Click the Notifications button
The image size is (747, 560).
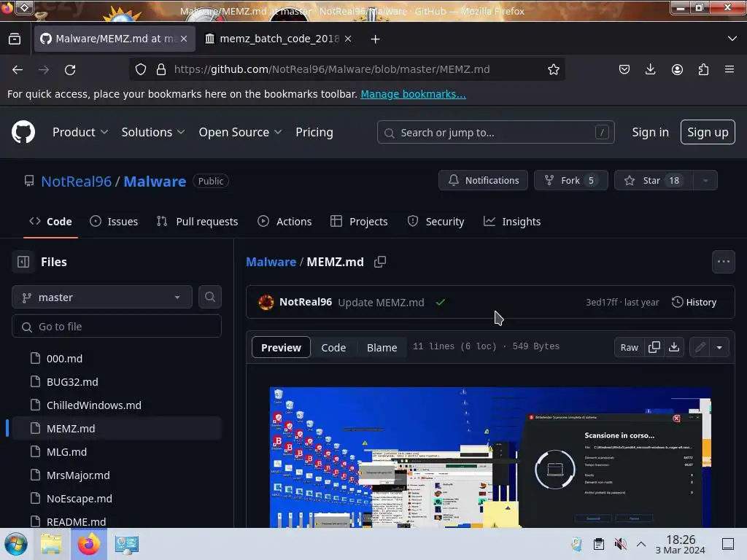483,181
